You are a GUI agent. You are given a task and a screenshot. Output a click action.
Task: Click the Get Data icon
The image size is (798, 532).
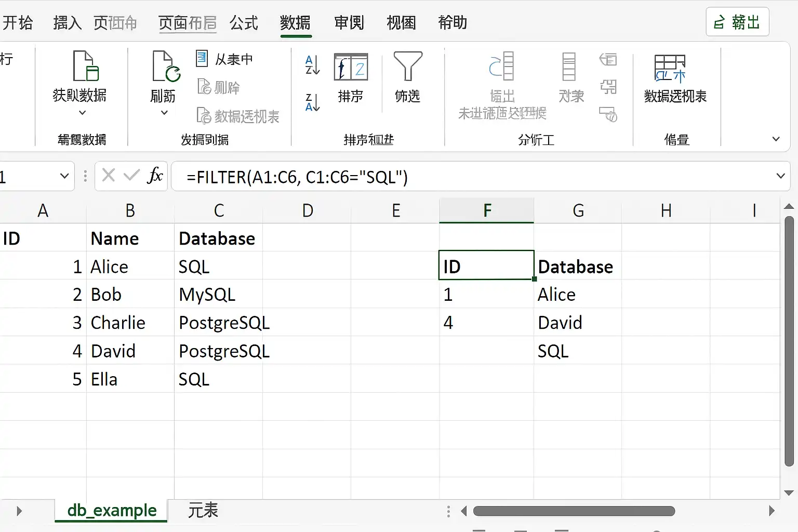click(86, 66)
